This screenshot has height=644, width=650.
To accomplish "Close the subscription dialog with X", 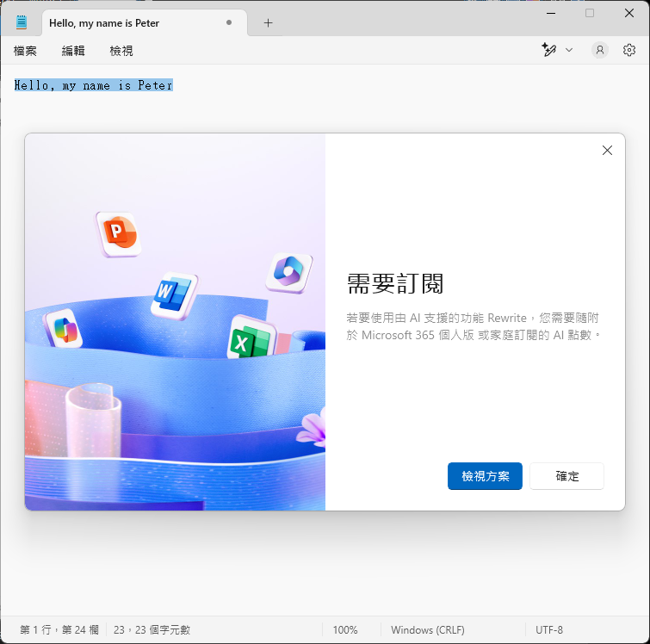I will coord(607,150).
